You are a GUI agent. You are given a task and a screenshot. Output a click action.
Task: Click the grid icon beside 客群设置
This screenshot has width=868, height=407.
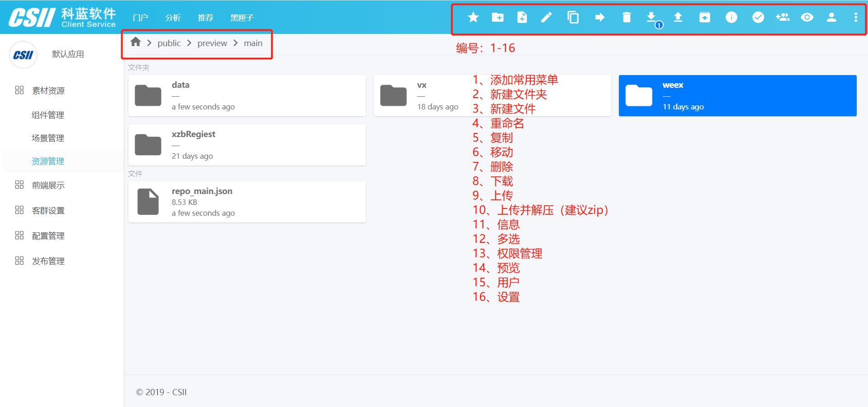pyautogui.click(x=19, y=210)
